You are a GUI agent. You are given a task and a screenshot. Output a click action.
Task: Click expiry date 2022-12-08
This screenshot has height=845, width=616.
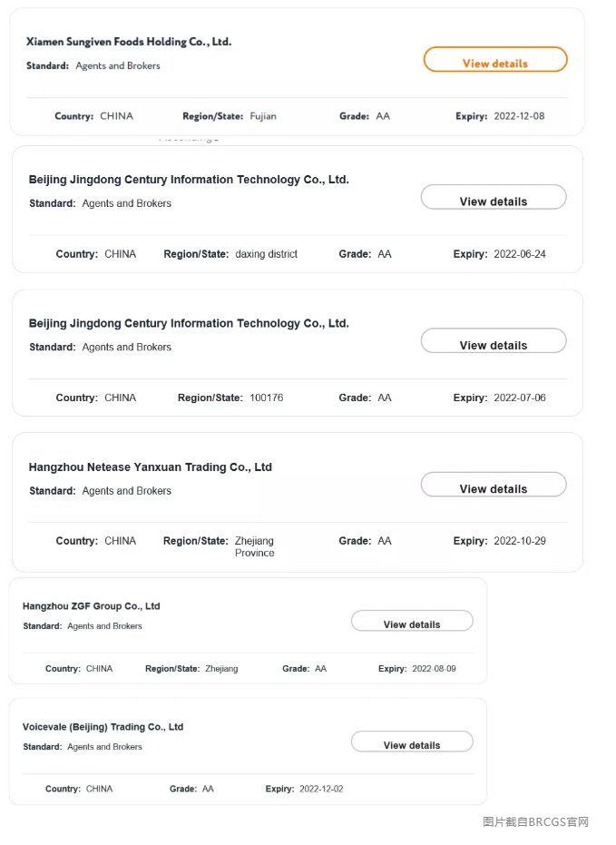pos(519,116)
